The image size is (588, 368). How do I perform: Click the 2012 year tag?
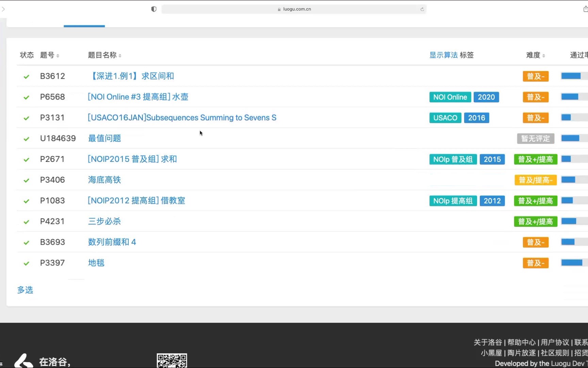(492, 201)
